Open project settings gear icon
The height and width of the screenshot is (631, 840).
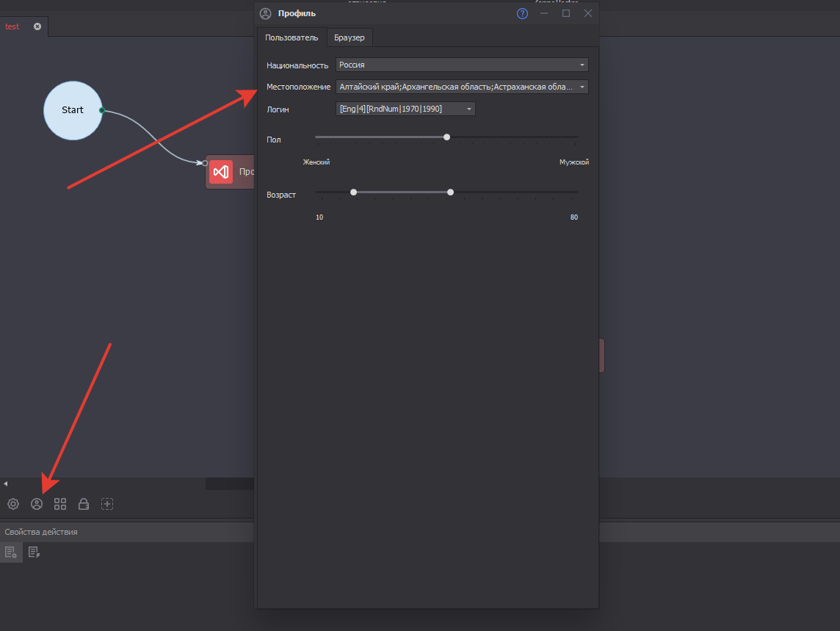(13, 504)
